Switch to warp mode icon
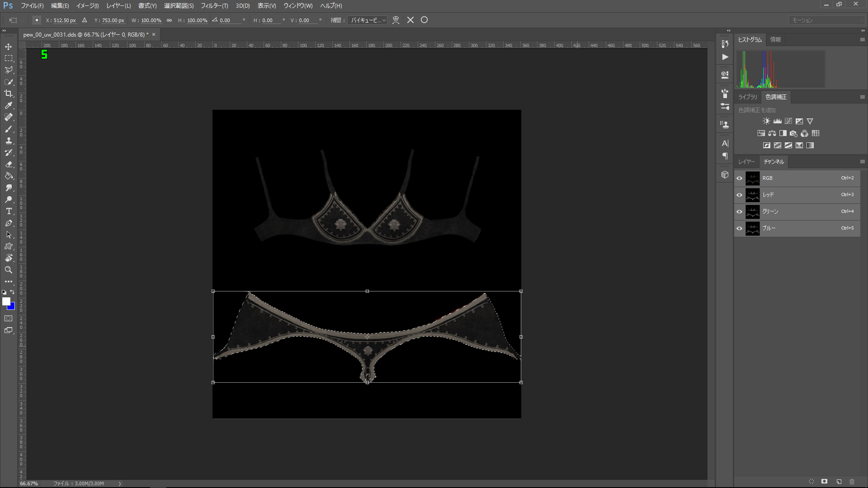Screen dimensions: 868x488 click(x=396, y=20)
